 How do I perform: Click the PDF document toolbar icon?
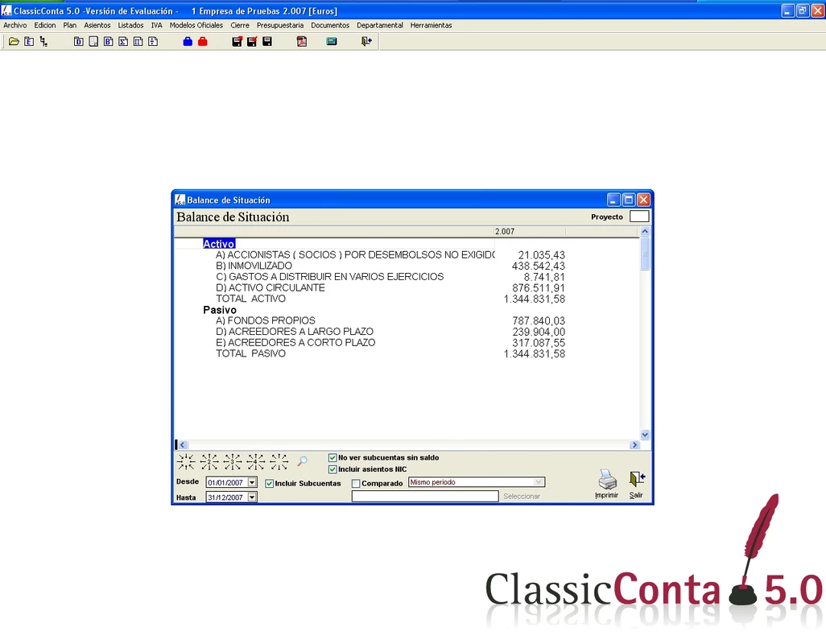tap(302, 42)
